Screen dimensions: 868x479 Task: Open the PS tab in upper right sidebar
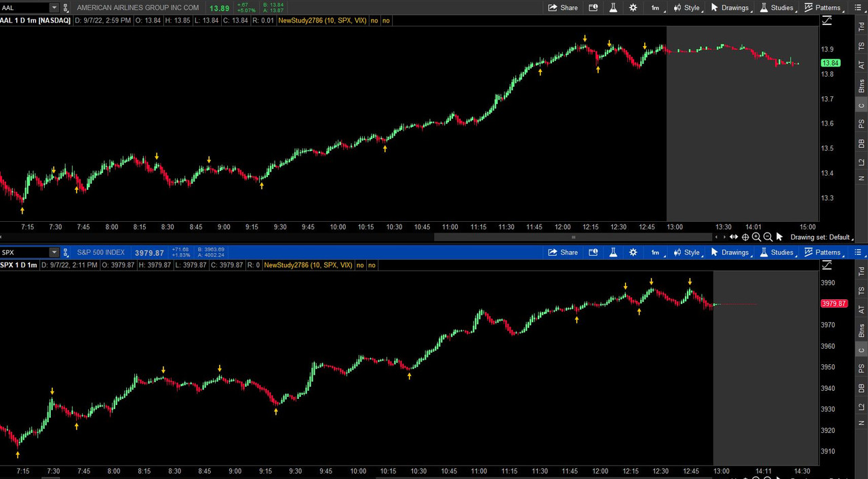click(861, 123)
